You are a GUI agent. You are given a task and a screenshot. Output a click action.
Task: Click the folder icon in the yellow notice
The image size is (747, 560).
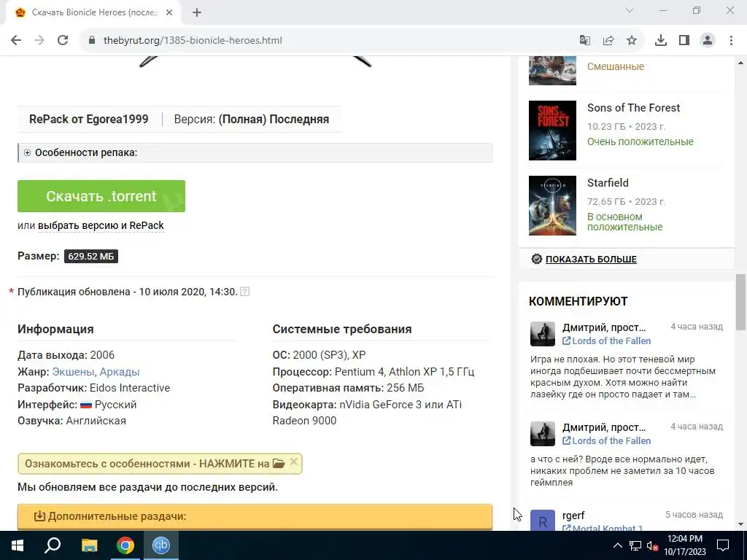279,463
